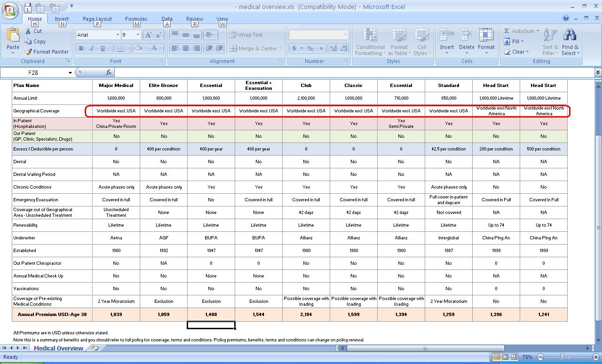Apply Bottom Align to cells
This screenshot has width=602, height=364.
click(x=196, y=35)
